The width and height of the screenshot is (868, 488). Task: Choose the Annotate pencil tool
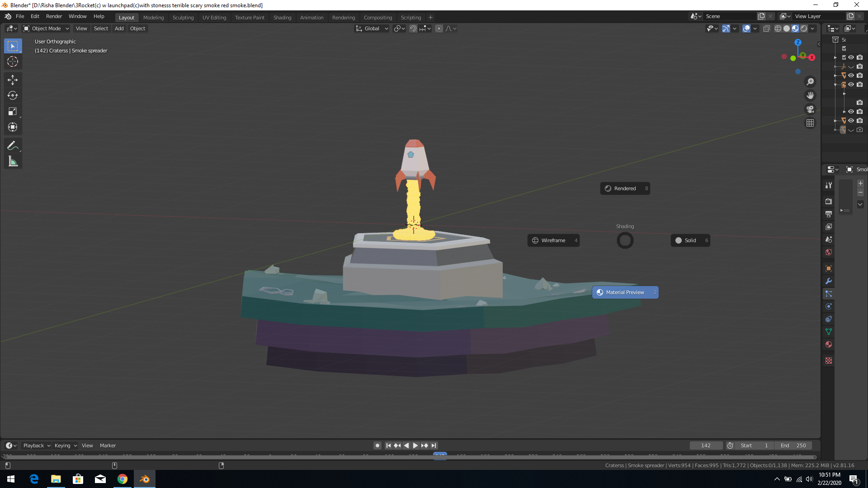click(13, 145)
